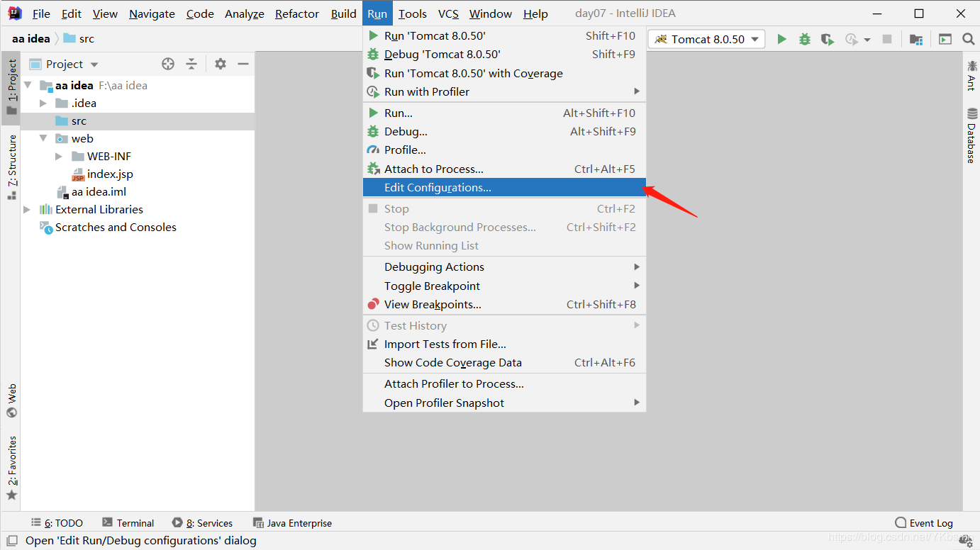The height and width of the screenshot is (550, 980).
Task: Choose Attach Profiler to Process...
Action: [504, 383]
